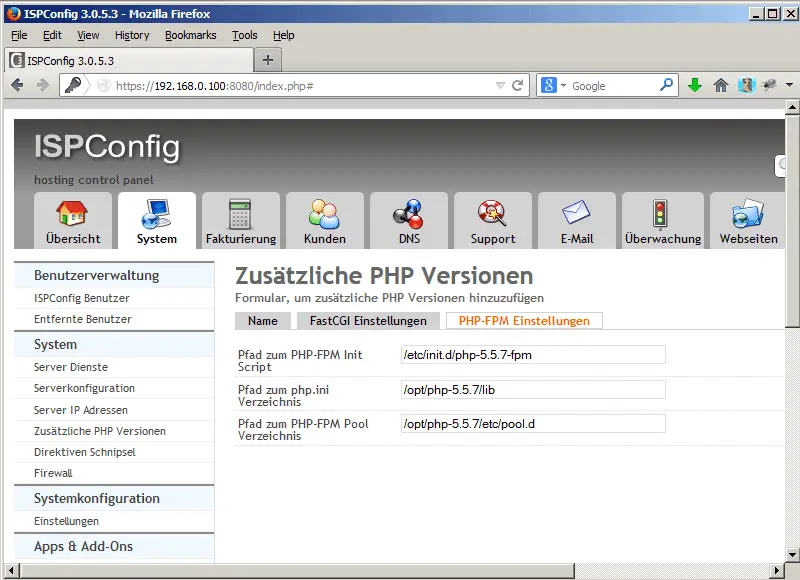Open Server Dienste in the sidebar
The width and height of the screenshot is (800, 580).
click(x=71, y=367)
